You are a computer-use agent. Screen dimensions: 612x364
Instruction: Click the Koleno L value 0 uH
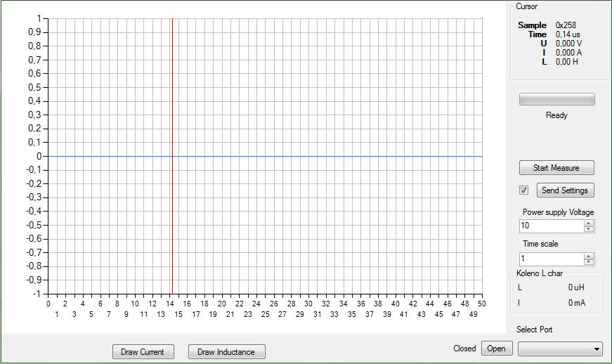click(x=576, y=287)
